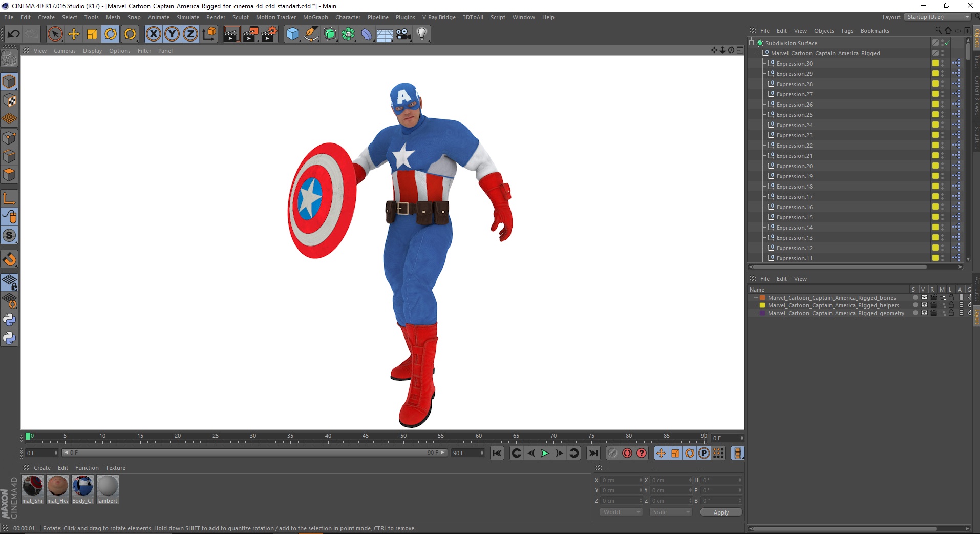
Task: Toggle lock on Rigged_helpers layer
Action: click(x=951, y=305)
